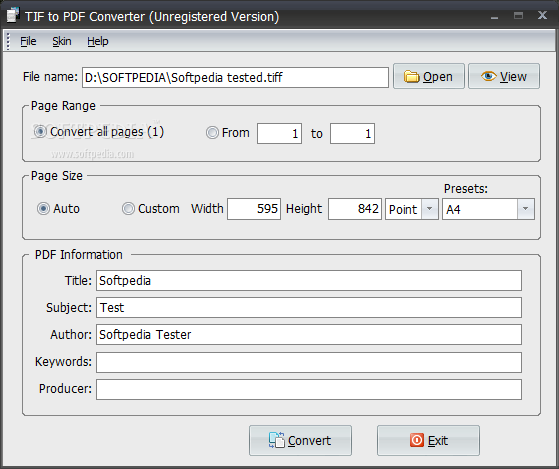Choose the Auto page size option

point(43,208)
